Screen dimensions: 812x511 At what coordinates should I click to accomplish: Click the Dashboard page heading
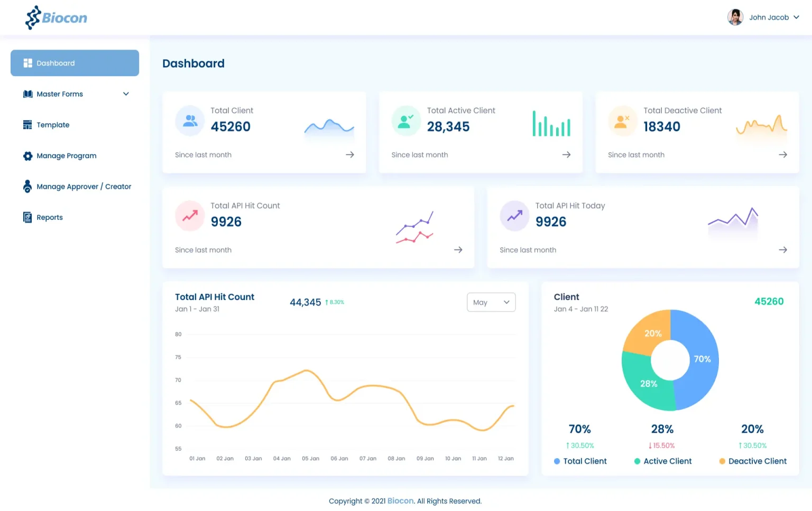pyautogui.click(x=193, y=63)
